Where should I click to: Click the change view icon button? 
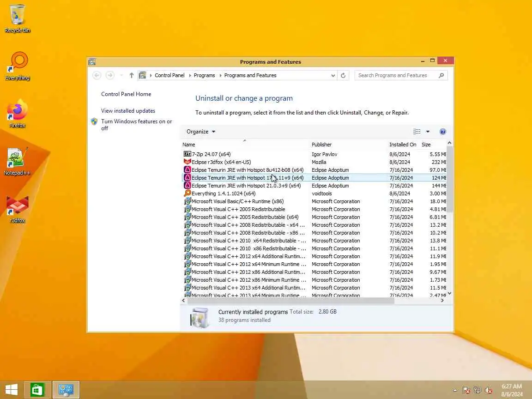(x=417, y=132)
